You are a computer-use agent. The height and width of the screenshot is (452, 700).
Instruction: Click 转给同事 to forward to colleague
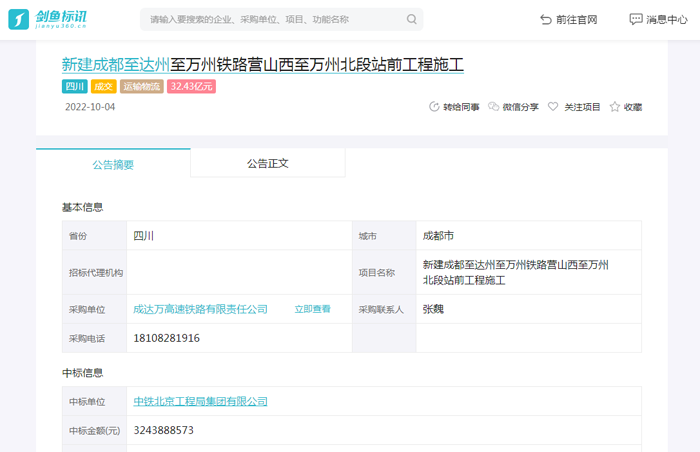tap(454, 107)
